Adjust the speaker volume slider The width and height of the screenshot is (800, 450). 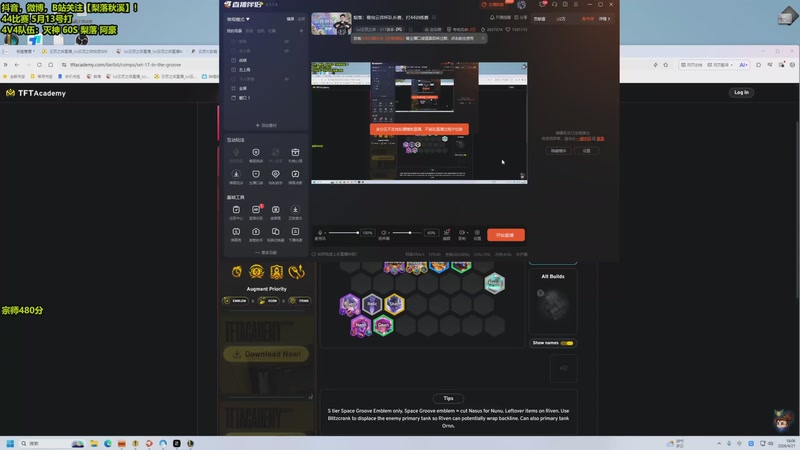407,233
